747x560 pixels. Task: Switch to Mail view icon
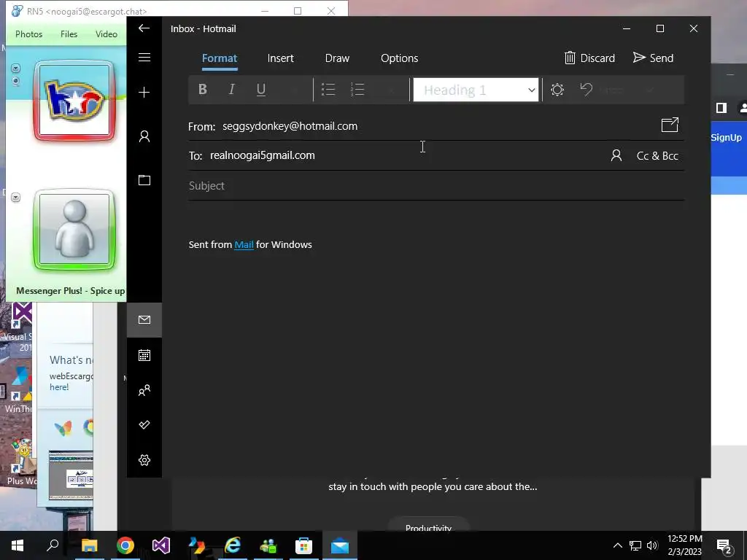point(144,320)
